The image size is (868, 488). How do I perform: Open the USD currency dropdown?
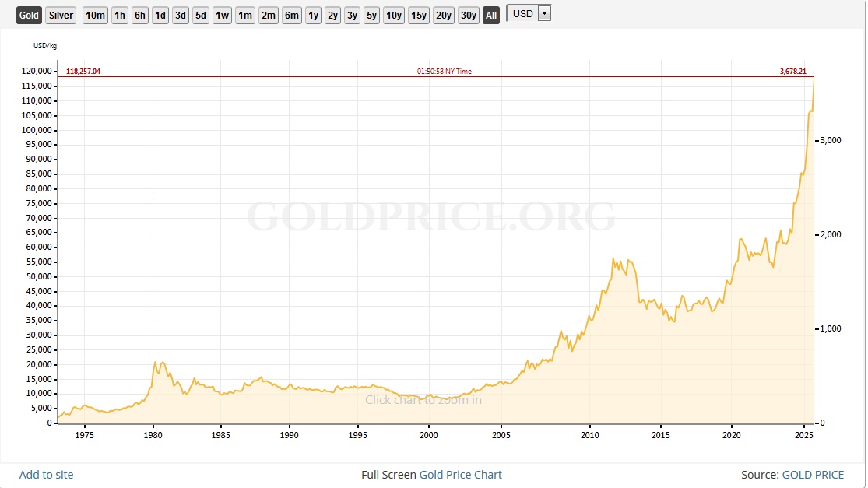coord(529,14)
